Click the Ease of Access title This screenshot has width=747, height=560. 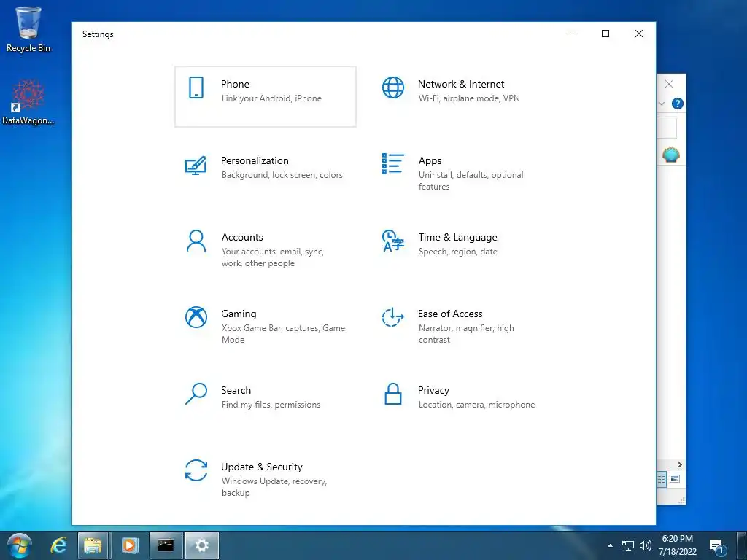coord(449,314)
